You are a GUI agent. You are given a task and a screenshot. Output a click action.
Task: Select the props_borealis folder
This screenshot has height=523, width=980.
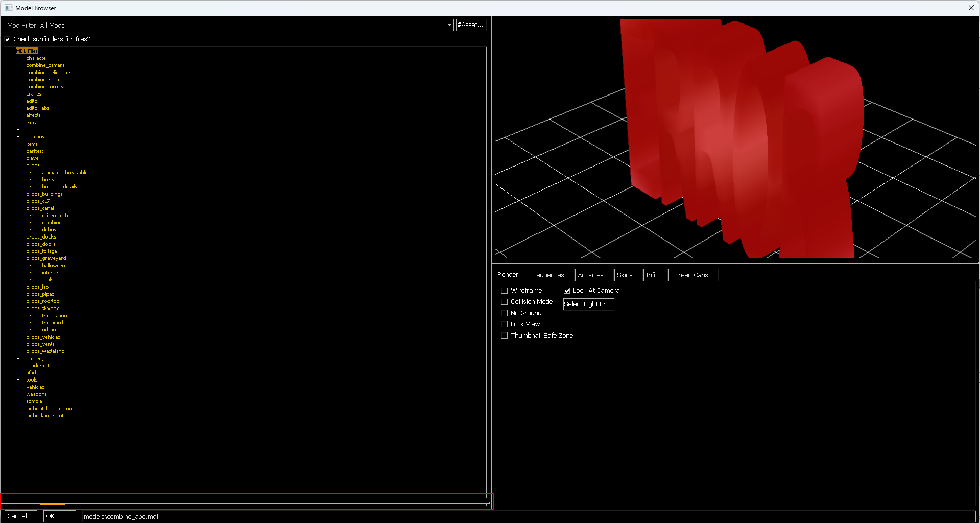(x=43, y=180)
